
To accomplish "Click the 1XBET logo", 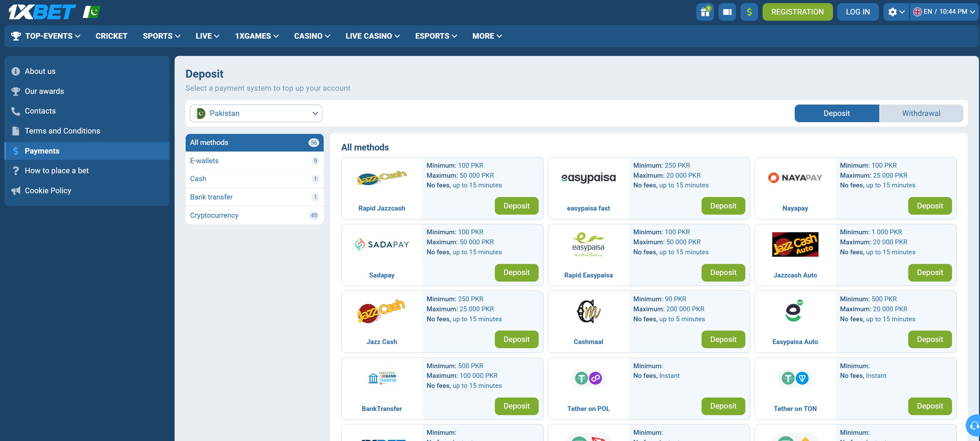I will point(42,12).
